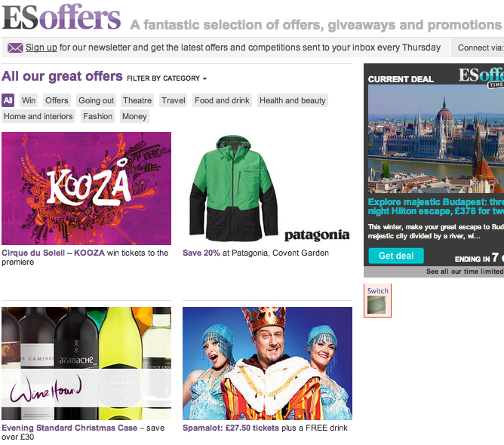Show Money offers
This screenshot has height=445, width=504.
134,116
